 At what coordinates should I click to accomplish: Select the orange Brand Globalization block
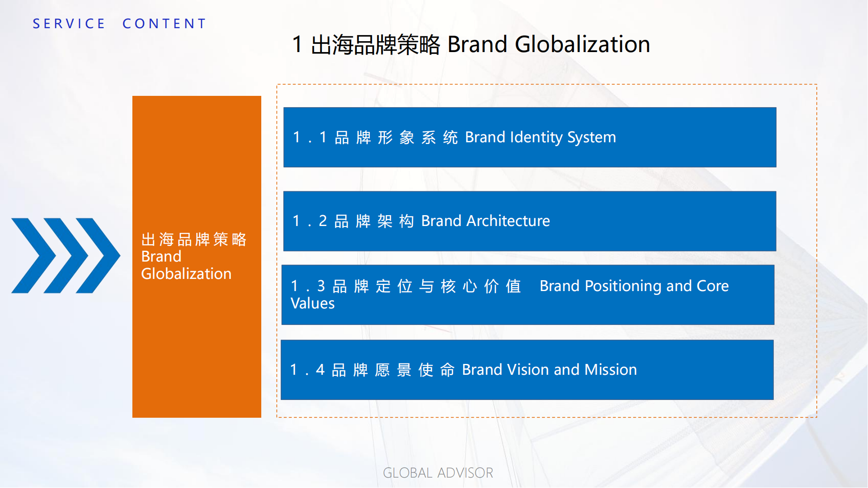[197, 257]
